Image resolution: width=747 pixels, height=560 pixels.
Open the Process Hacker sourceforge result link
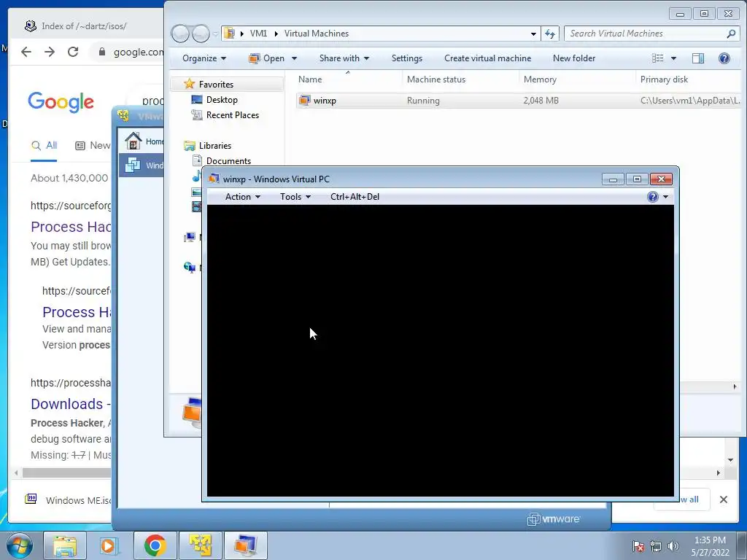click(71, 227)
